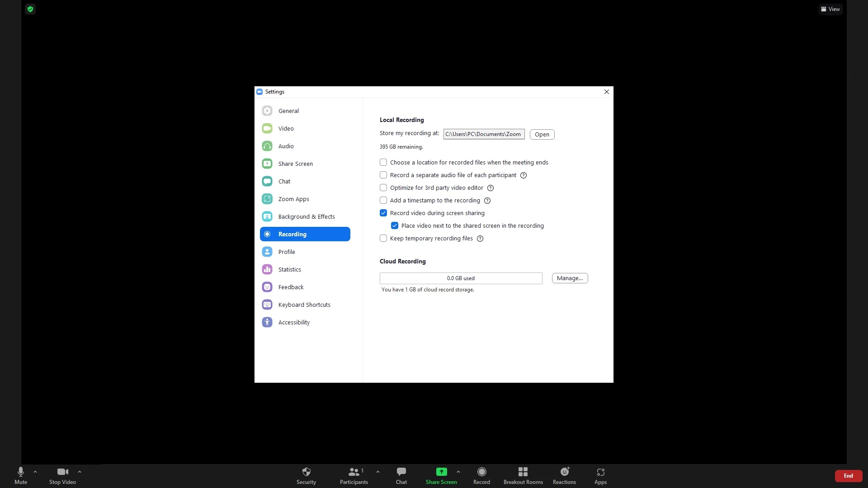Click the green Share Screen icon
The width and height of the screenshot is (868, 488).
(441, 472)
